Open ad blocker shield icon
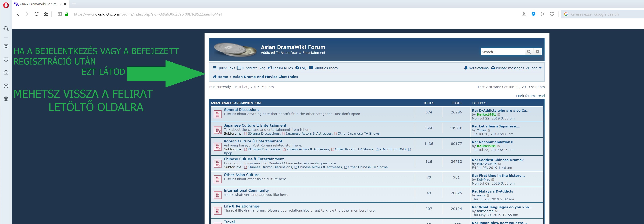Screen dimensions: 644x224 tap(533, 14)
